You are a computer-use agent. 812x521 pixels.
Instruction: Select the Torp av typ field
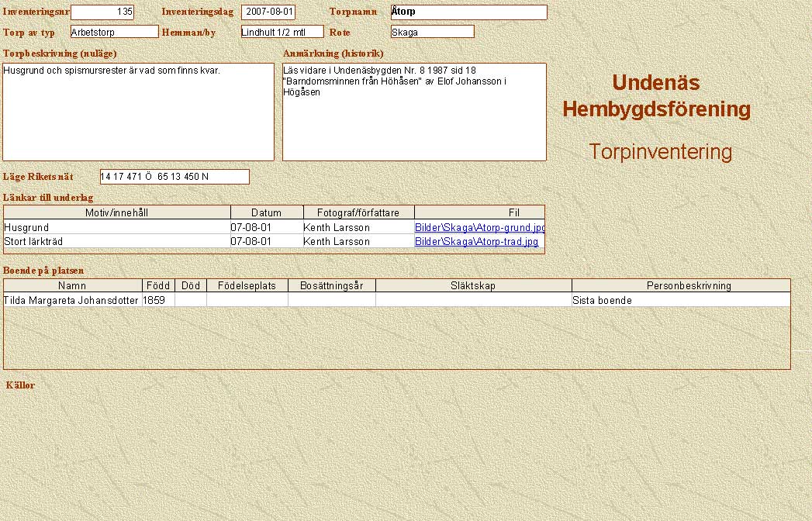[x=114, y=32]
